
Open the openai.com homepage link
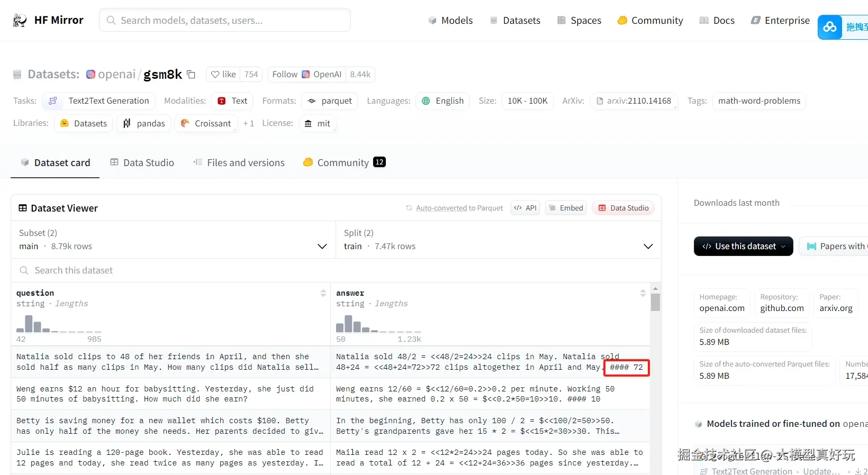[x=722, y=308]
